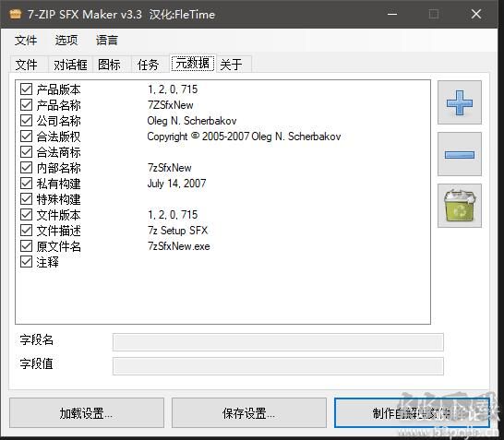Open the 关于 tab
This screenshot has width=504, height=440.
tap(234, 65)
